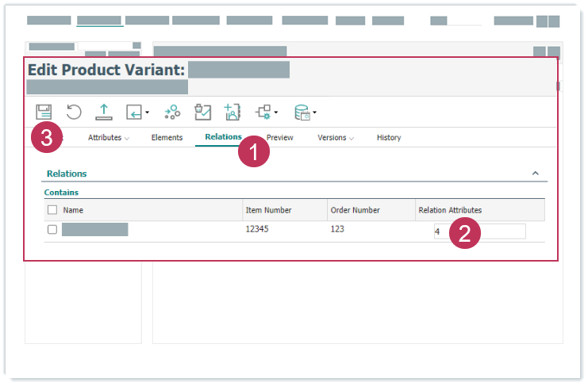
Task: Click the connected dots workflow icon
Action: point(172,112)
